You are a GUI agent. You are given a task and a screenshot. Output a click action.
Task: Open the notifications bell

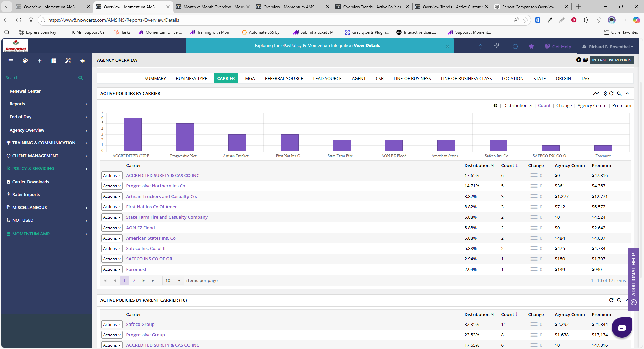(480, 47)
